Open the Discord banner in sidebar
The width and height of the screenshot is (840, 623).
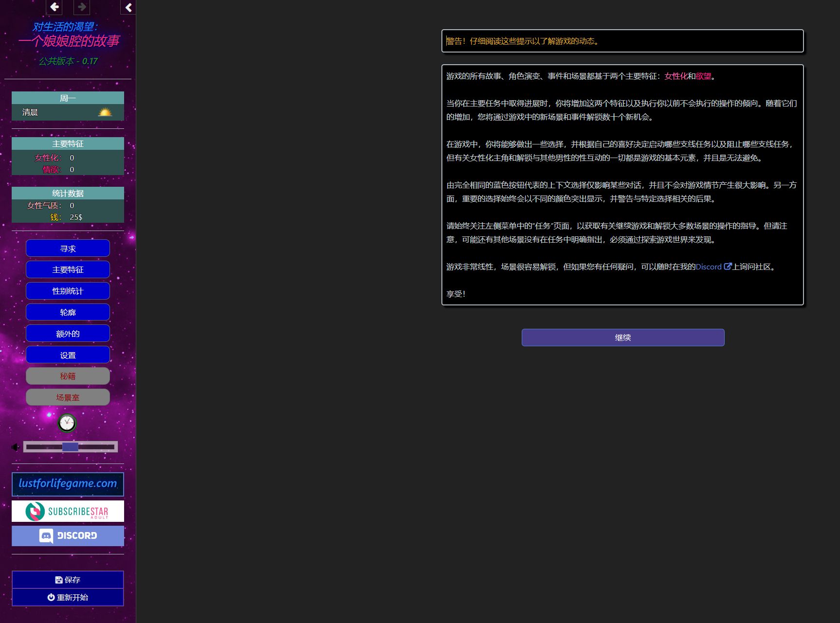pyautogui.click(x=68, y=535)
